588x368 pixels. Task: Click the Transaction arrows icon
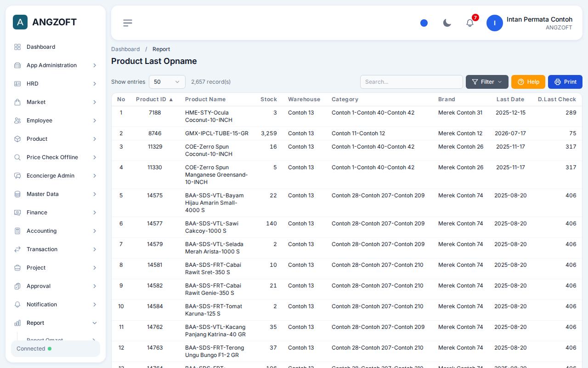(x=17, y=249)
